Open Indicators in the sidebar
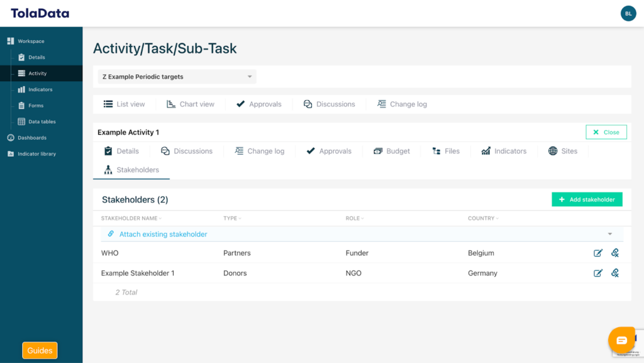This screenshot has height=363, width=644. click(40, 89)
